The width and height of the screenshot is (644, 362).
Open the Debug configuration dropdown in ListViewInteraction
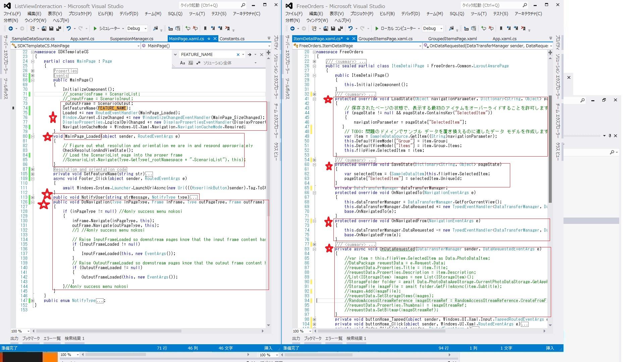145,28
